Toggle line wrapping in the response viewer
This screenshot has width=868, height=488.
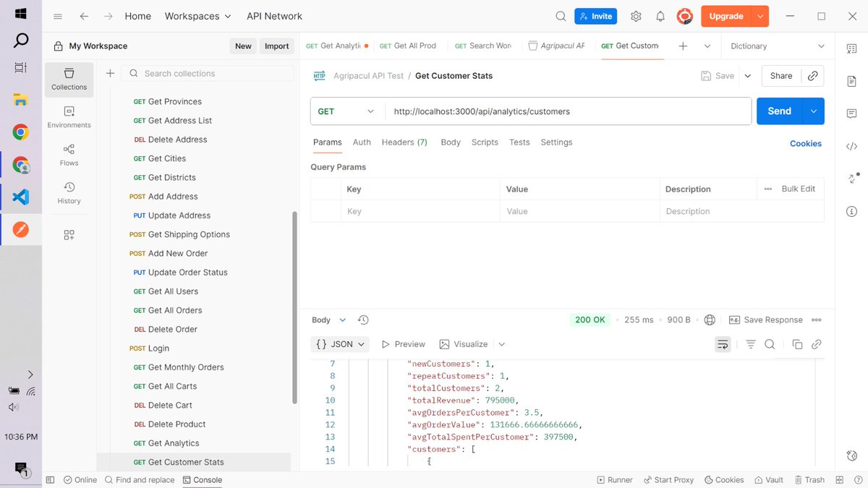click(x=723, y=344)
